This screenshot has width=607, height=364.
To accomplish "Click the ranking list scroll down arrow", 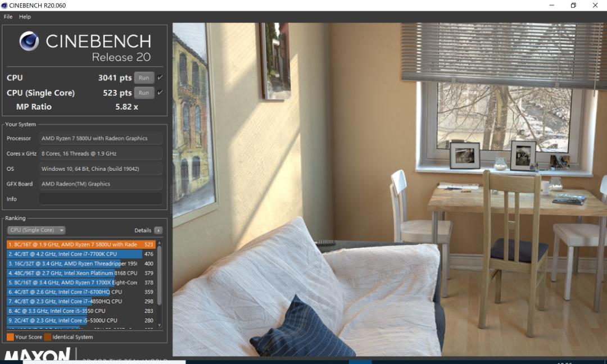I will click(x=160, y=326).
